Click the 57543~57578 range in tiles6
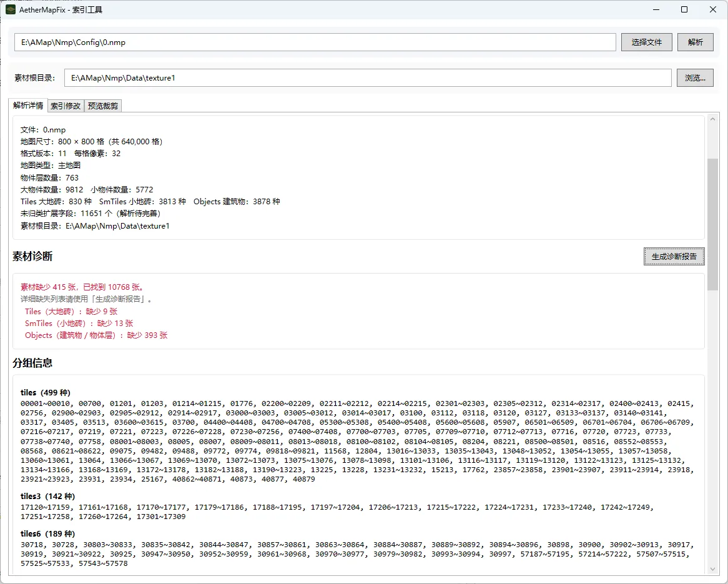The height and width of the screenshot is (584, 728). (103, 563)
